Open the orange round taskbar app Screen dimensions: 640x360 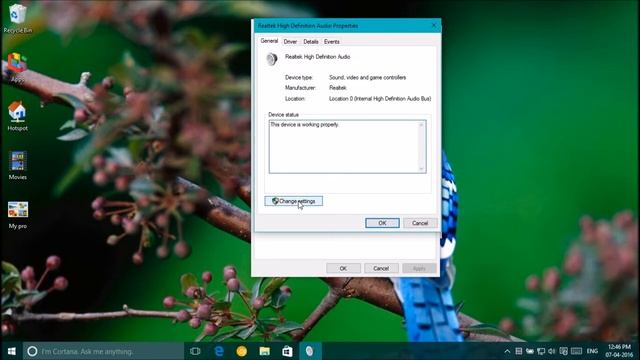(x=242, y=351)
